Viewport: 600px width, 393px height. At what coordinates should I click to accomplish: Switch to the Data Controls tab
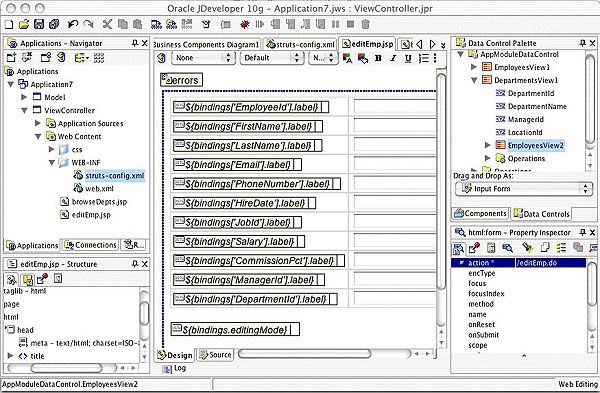(x=541, y=214)
